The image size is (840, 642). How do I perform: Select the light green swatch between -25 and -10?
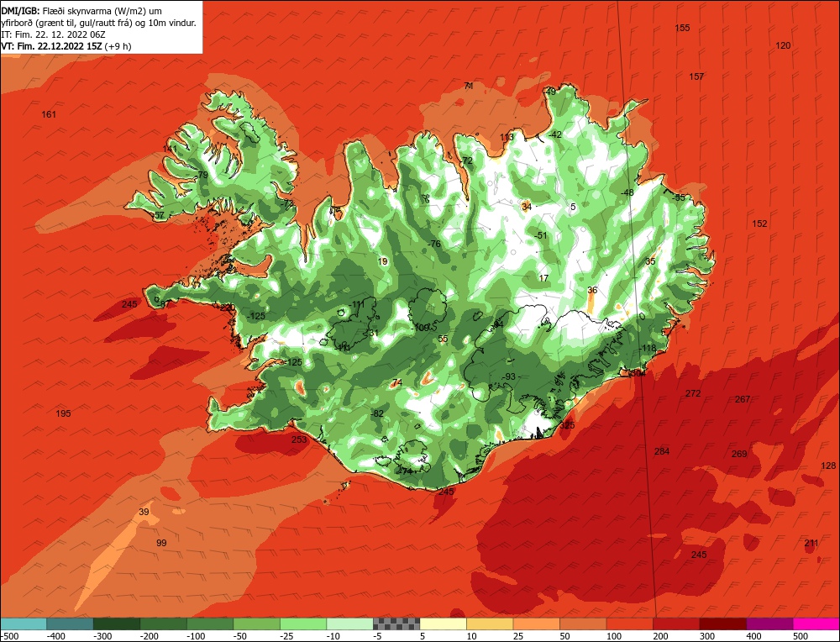(302, 624)
